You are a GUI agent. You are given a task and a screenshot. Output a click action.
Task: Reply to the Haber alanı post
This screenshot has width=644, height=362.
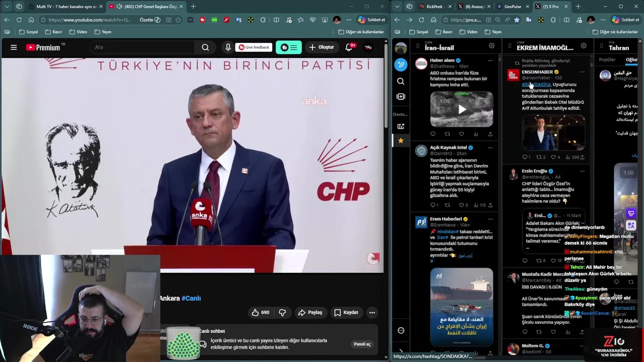[433, 134]
